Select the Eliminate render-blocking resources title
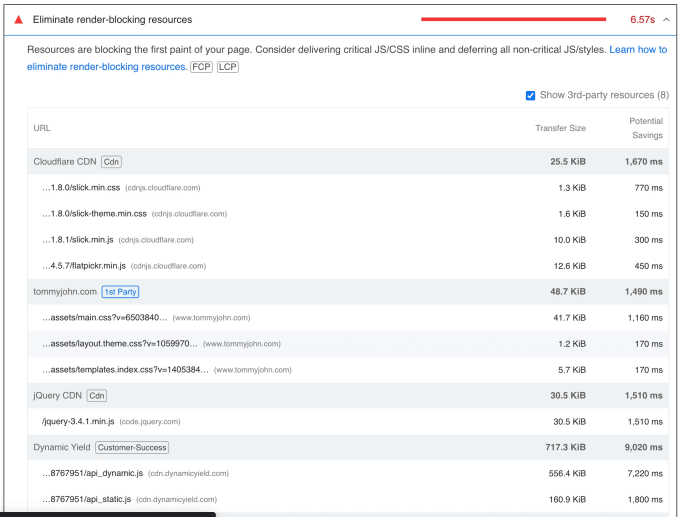680x517 pixels. [112, 20]
